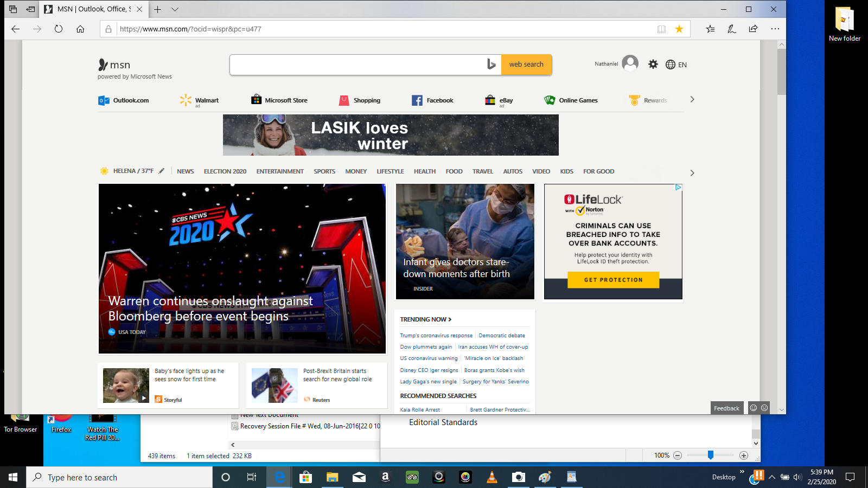Click the yellow favorites star icon

(x=679, y=29)
